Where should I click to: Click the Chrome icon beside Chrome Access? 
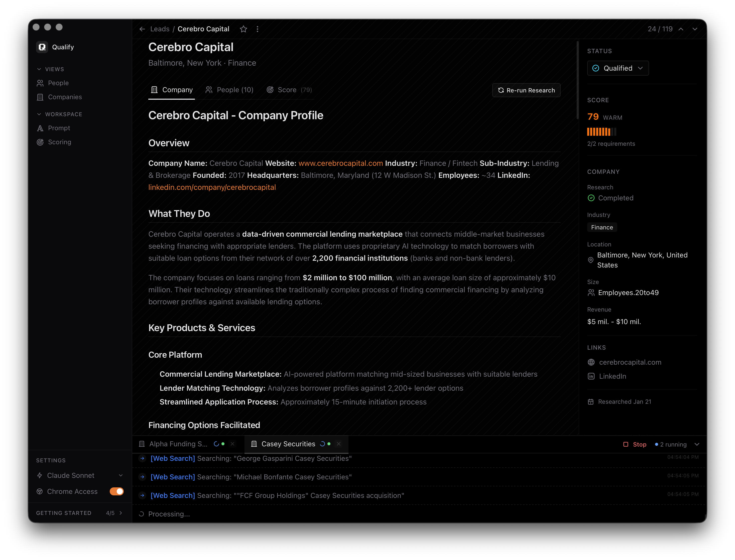coord(40,492)
